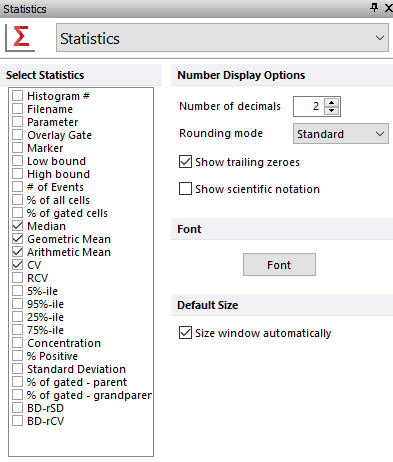
Task: Uncheck Show trailing zeroes
Action: pyautogui.click(x=185, y=162)
